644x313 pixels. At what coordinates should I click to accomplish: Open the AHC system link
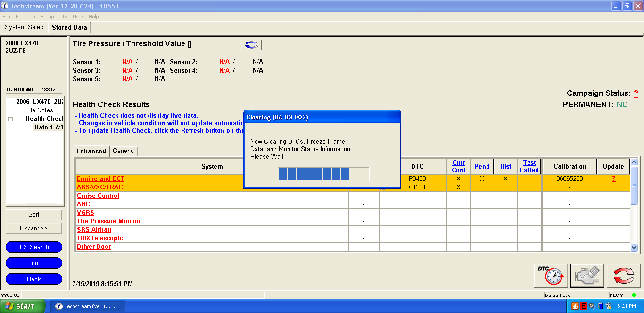pos(83,204)
